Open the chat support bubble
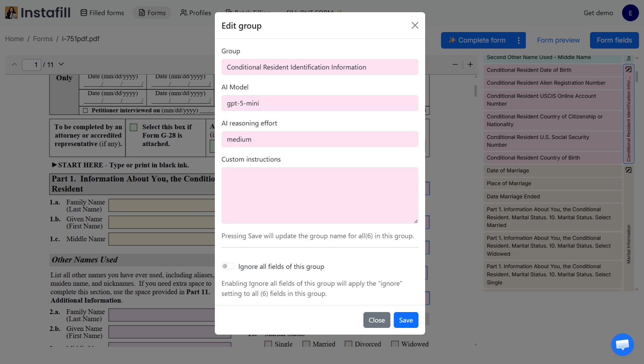644x364 pixels. [622, 344]
